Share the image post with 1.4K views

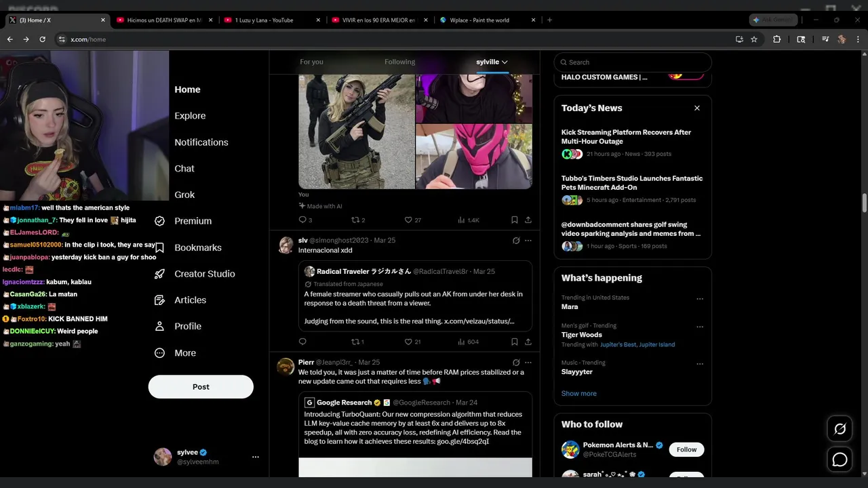coord(528,220)
